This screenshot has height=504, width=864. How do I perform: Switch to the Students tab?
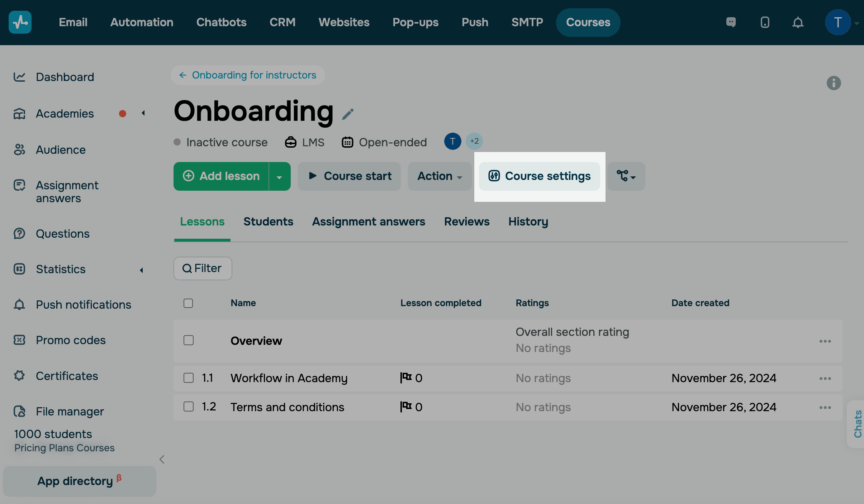point(268,222)
